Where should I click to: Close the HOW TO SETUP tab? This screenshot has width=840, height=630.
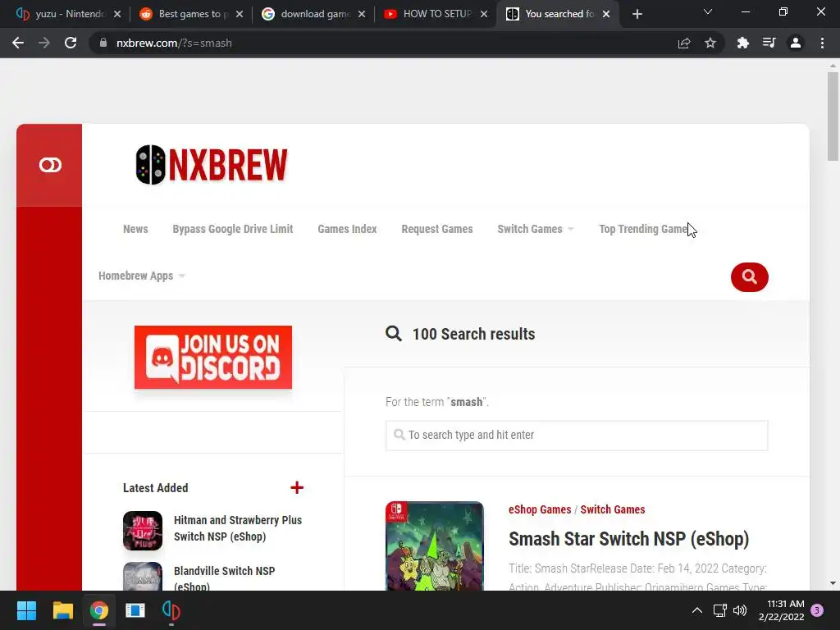click(x=484, y=14)
